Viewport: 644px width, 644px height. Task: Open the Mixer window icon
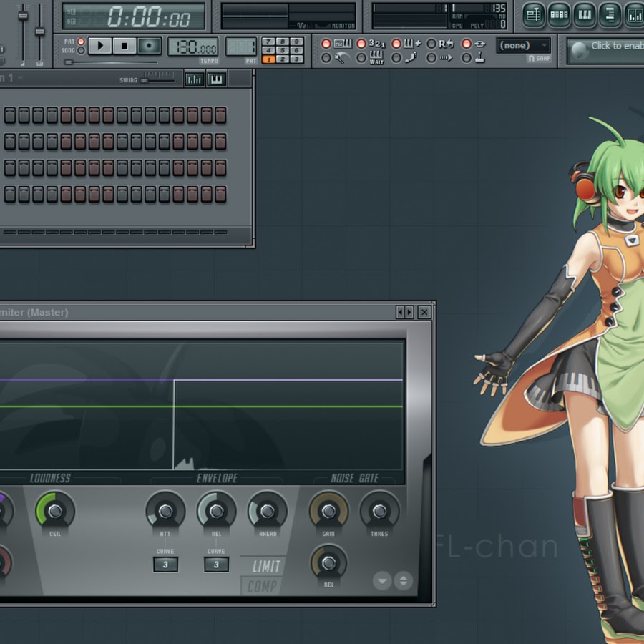pyautogui.click(x=635, y=15)
